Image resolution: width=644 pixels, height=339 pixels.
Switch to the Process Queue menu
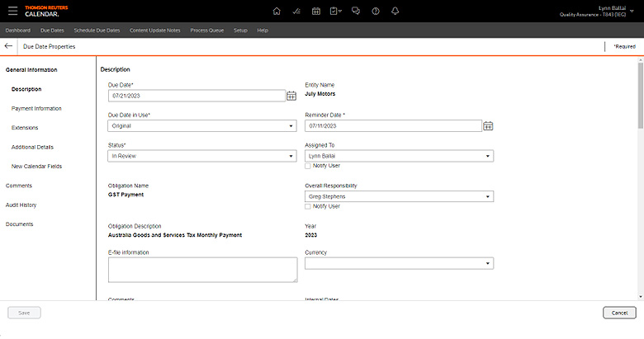206,30
